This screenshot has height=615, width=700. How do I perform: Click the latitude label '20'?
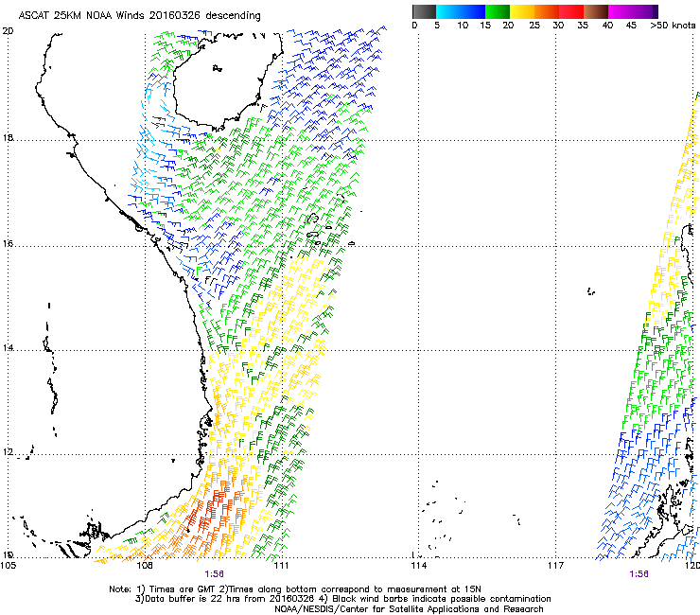pyautogui.click(x=8, y=31)
